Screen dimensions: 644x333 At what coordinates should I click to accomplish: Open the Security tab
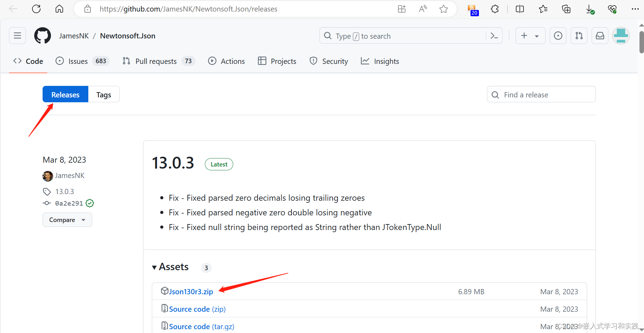point(328,61)
